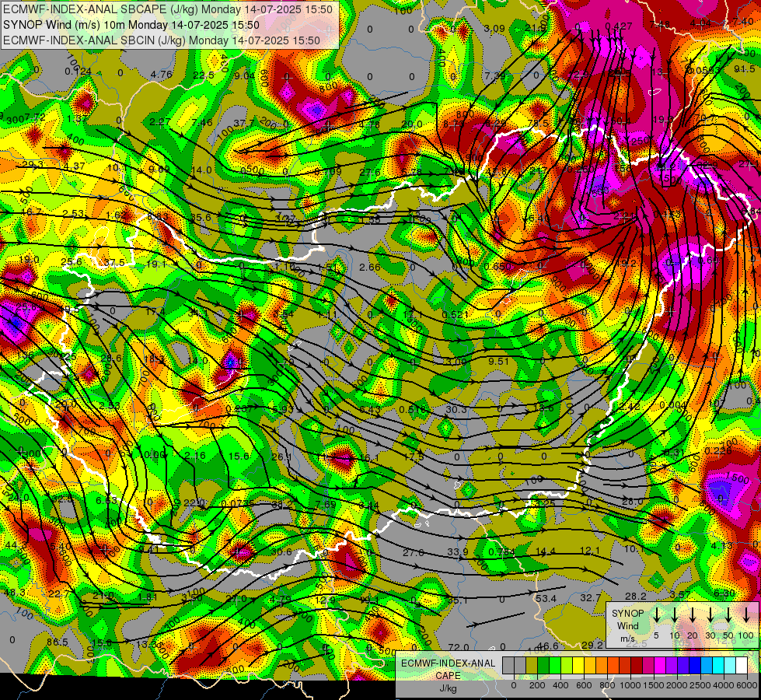Click the map value 2.66
Screen dimensions: 761x700
pos(370,267)
